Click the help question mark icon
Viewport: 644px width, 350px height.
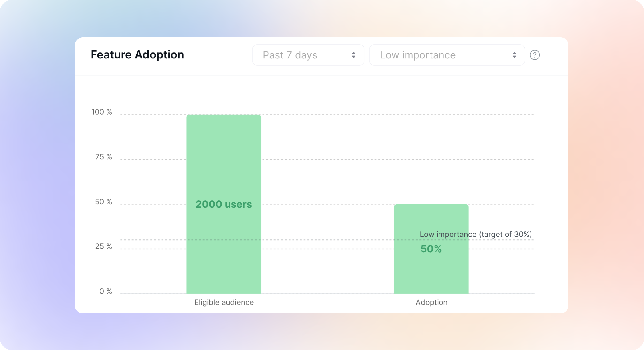535,55
